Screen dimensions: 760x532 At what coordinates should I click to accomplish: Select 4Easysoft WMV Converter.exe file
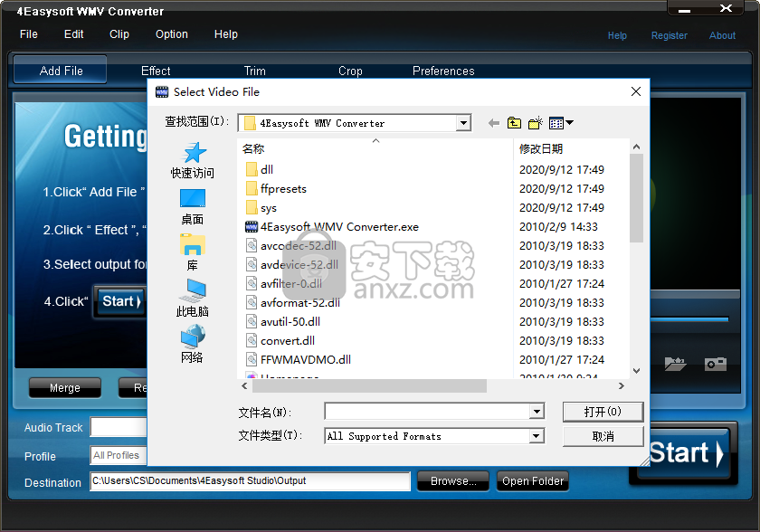coord(332,227)
